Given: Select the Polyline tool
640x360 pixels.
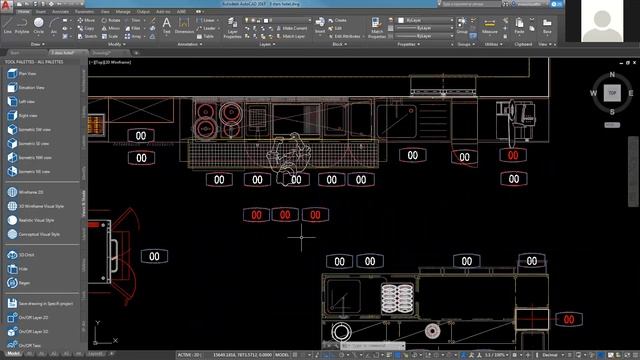Looking at the screenshot, I should [22, 25].
